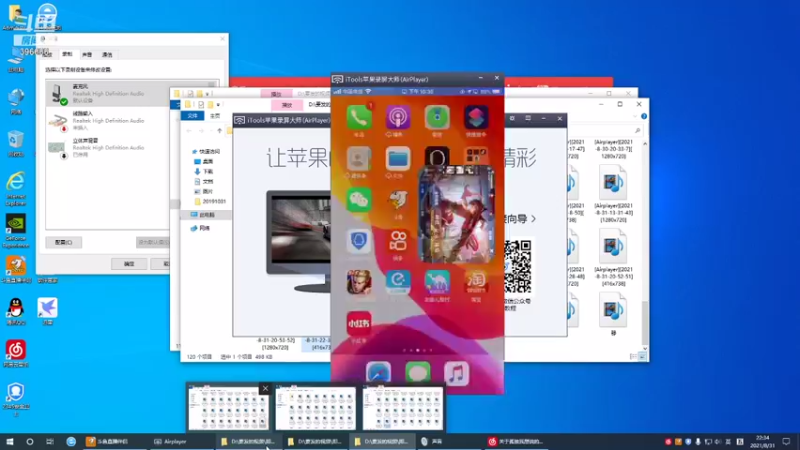Select Desktop in Explorer sidebar
The height and width of the screenshot is (450, 800).
coord(204,161)
